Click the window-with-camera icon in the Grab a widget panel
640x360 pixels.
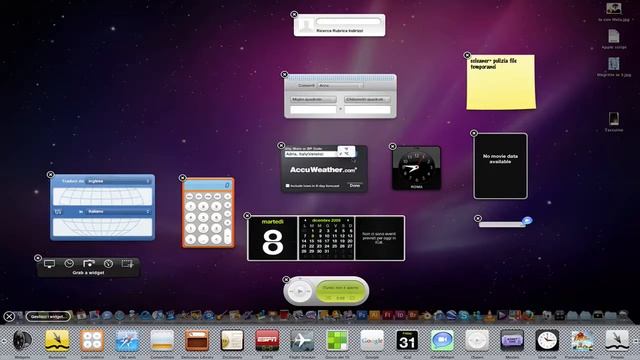[89, 264]
